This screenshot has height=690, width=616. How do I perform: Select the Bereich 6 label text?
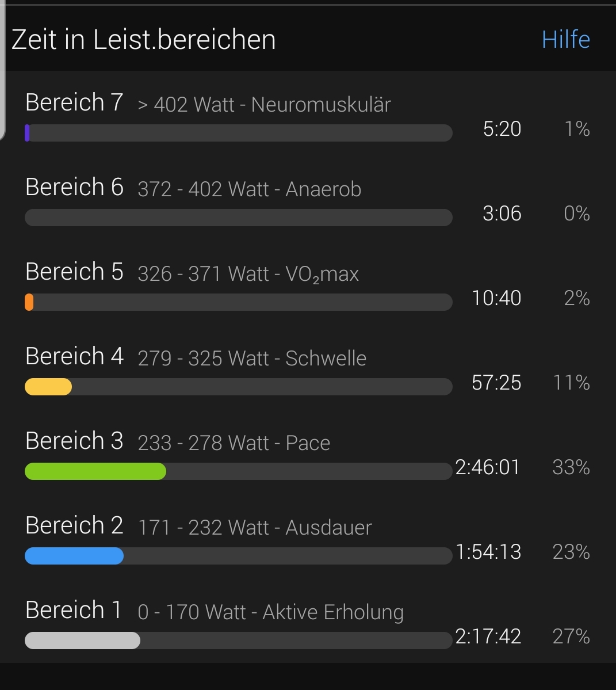point(74,187)
